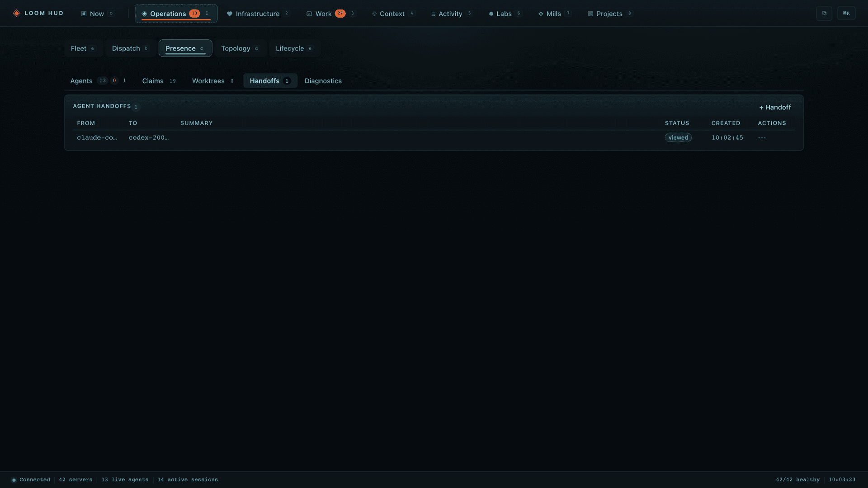Click the CREATED column header
Viewport: 868px width, 488px height.
pos(726,123)
